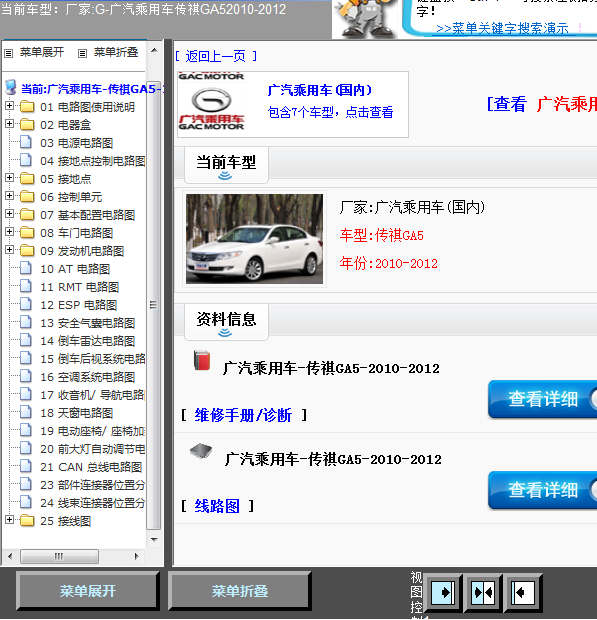
Task: Open 24 线束连接器位置 tree item
Action: click(x=93, y=503)
